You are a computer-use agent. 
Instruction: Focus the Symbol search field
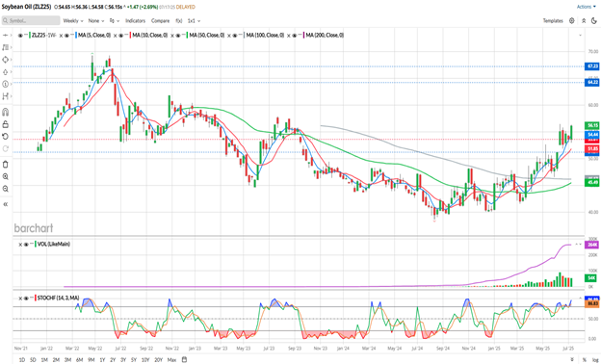[31, 20]
